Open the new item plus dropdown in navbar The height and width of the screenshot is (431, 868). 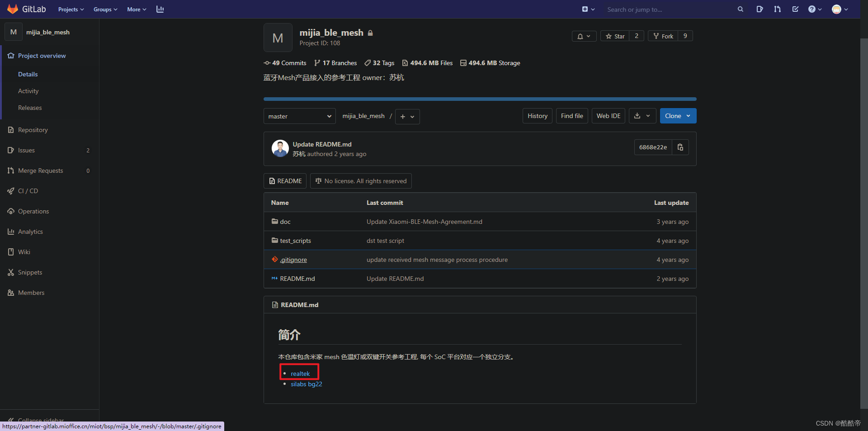(x=588, y=9)
